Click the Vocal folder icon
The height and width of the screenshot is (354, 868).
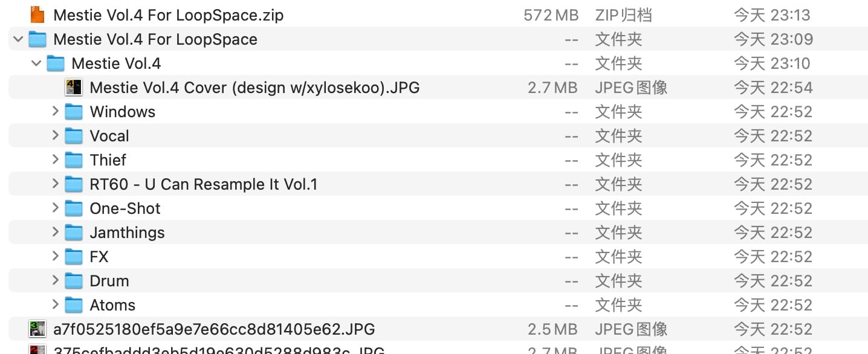point(74,136)
